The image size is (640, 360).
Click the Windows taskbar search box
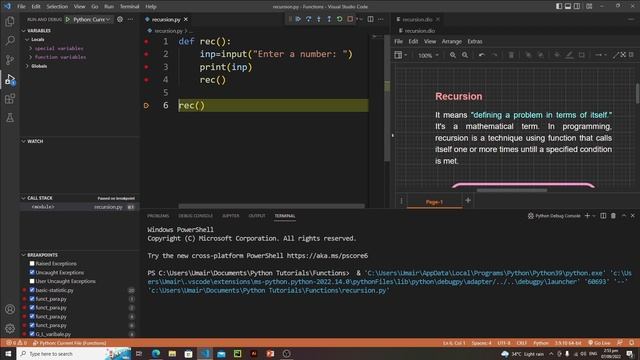pyautogui.click(x=73, y=353)
